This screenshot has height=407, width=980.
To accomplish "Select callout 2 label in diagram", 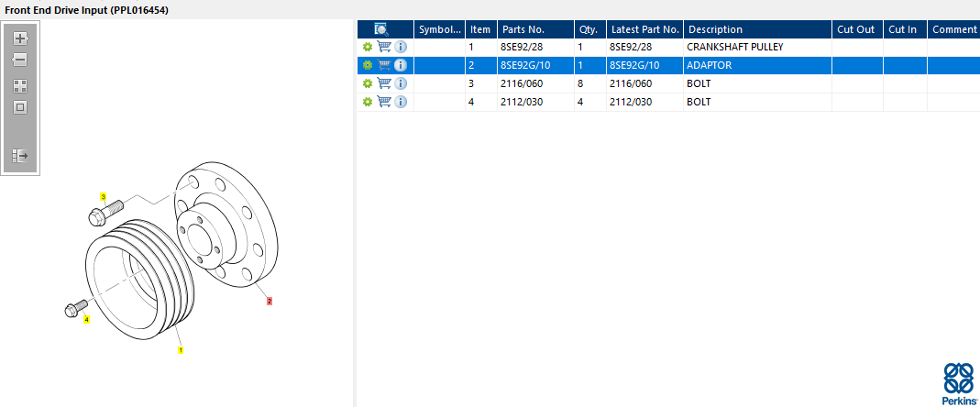I will [x=270, y=300].
